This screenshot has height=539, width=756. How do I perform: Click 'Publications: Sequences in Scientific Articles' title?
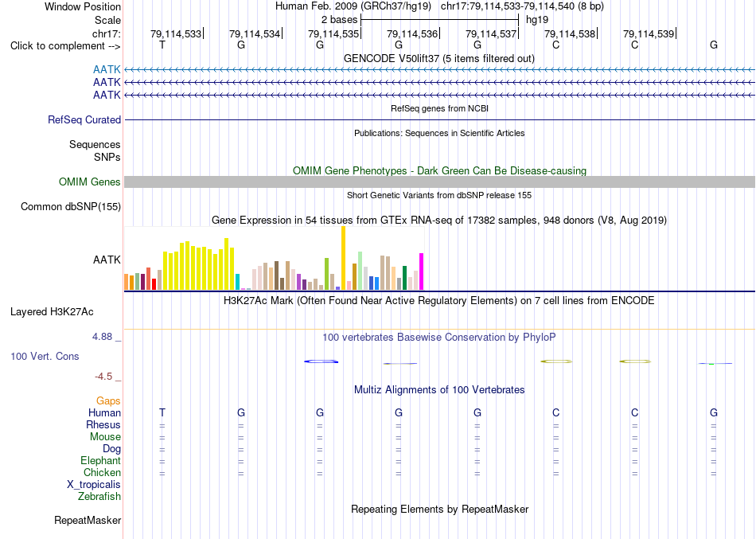pyautogui.click(x=439, y=133)
